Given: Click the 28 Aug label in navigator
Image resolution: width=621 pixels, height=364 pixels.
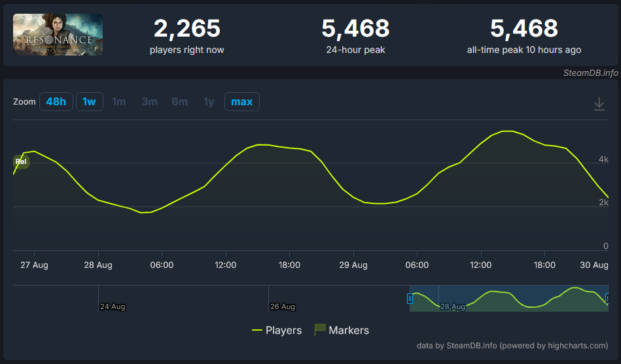Looking at the screenshot, I should click(x=453, y=306).
